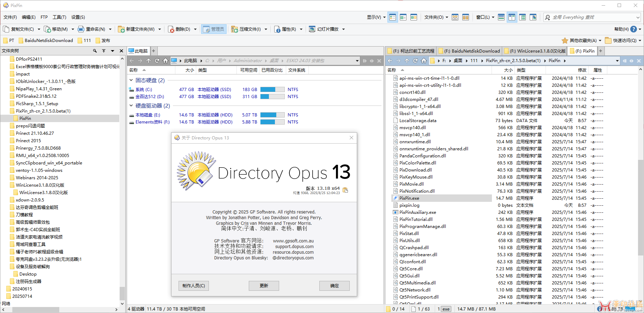This screenshot has width=644, height=313.
Task: Click the C: drive usage bar
Action: pyautogui.click(x=272, y=90)
